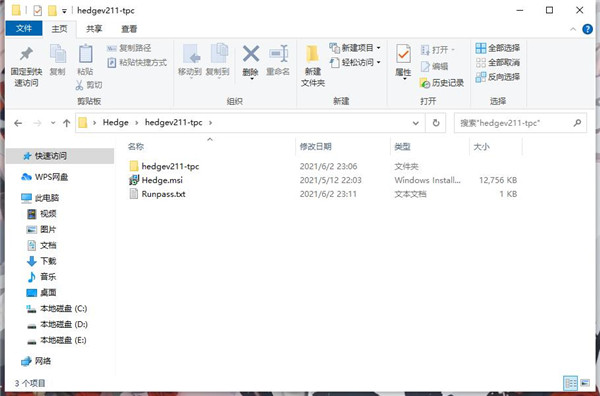
Task: Go up one folder level arrow
Action: [67, 123]
